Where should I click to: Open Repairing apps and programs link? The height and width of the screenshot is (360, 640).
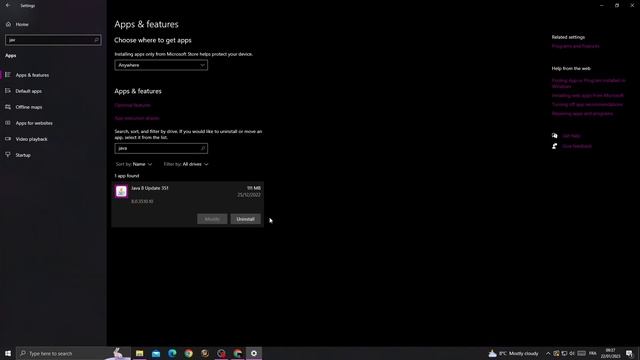tap(582, 114)
